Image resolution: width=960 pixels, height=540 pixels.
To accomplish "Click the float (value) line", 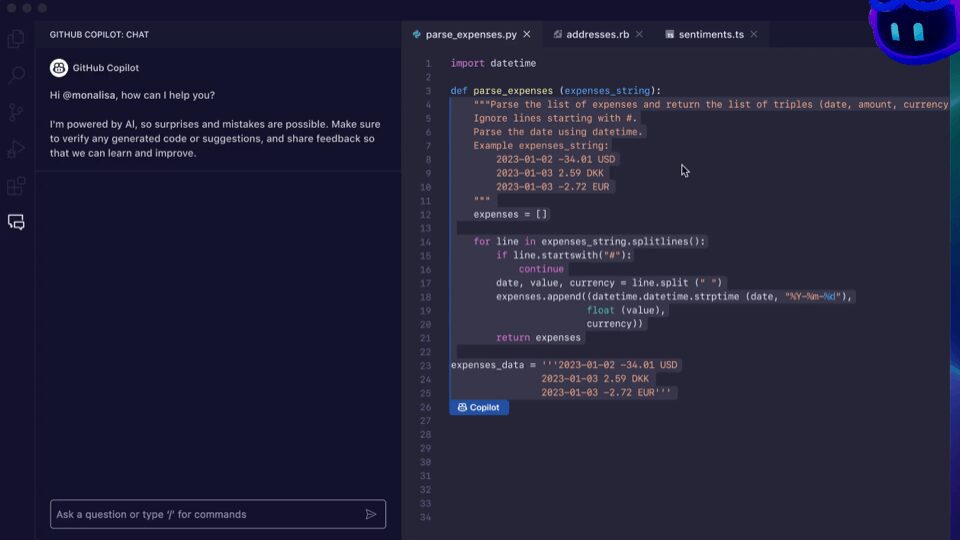I will [x=626, y=310].
